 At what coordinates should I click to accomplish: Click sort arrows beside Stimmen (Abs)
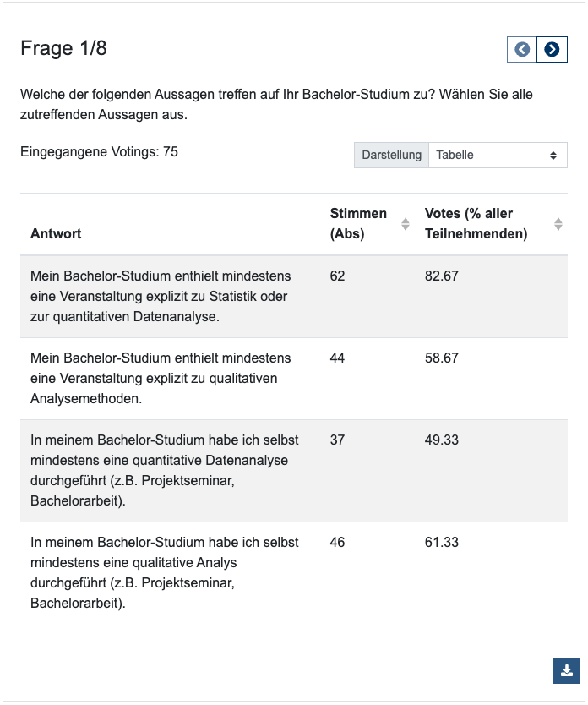pyautogui.click(x=406, y=224)
